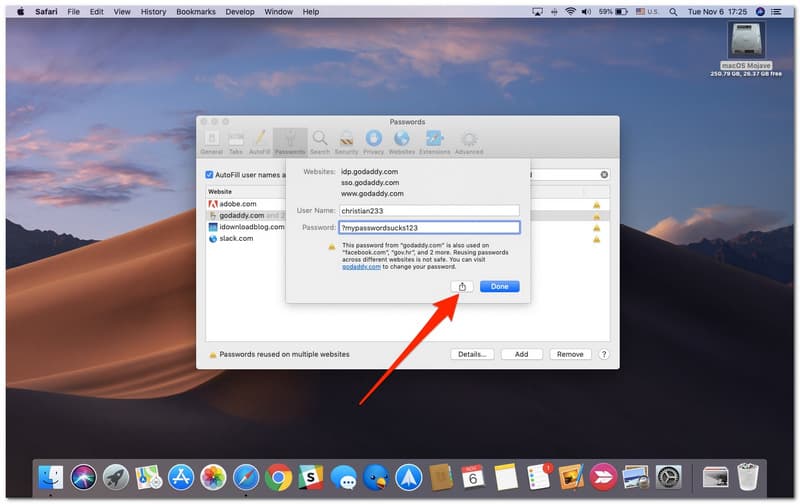The image size is (800, 504).
Task: Click the volume icon in menu bar
Action: (586, 11)
